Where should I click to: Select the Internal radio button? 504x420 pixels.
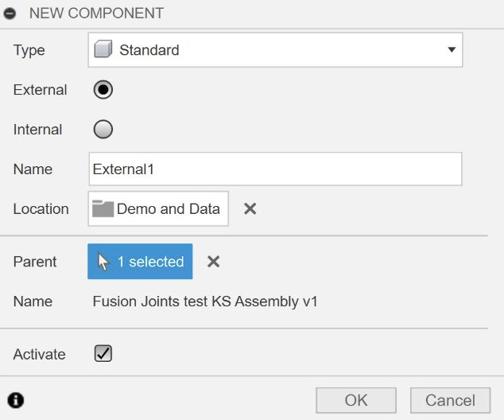point(103,130)
